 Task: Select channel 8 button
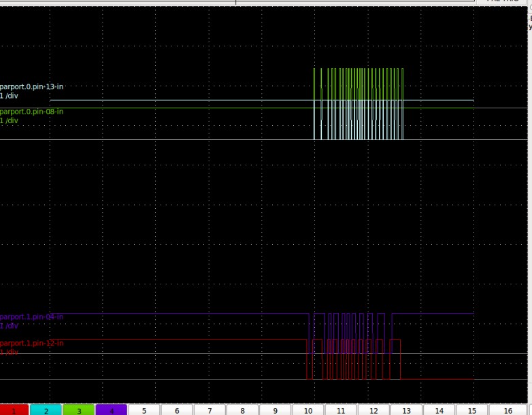tap(242, 410)
